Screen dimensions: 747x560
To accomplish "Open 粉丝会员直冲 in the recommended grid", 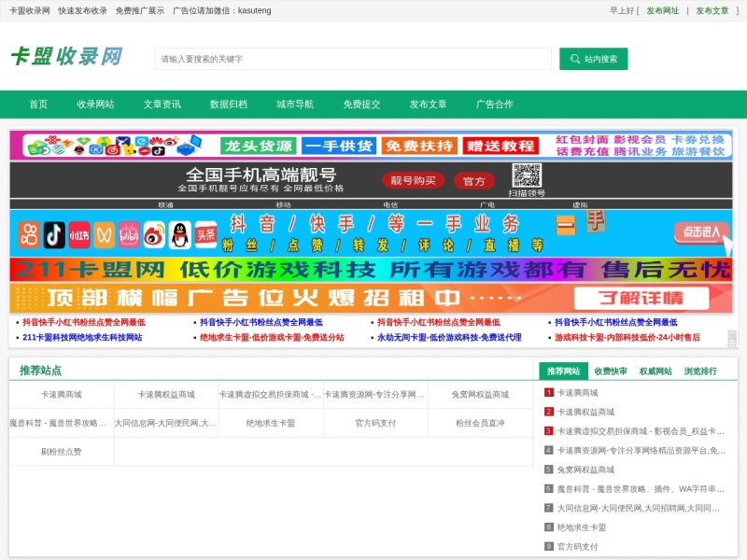I will [x=480, y=423].
